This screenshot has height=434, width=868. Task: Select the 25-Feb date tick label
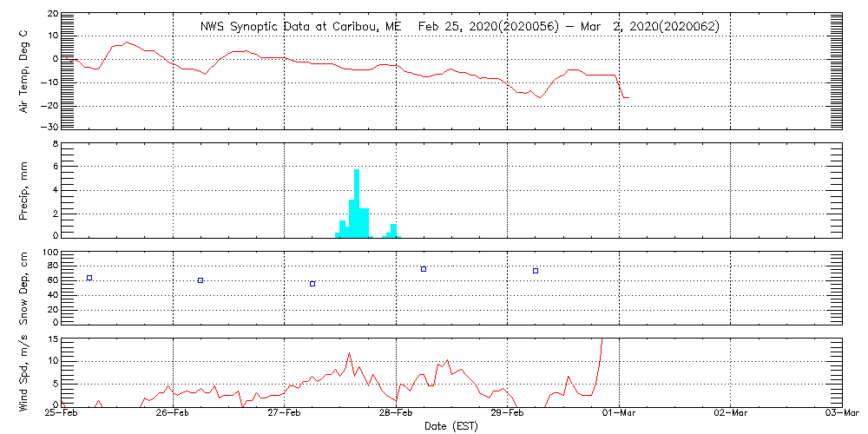(62, 414)
